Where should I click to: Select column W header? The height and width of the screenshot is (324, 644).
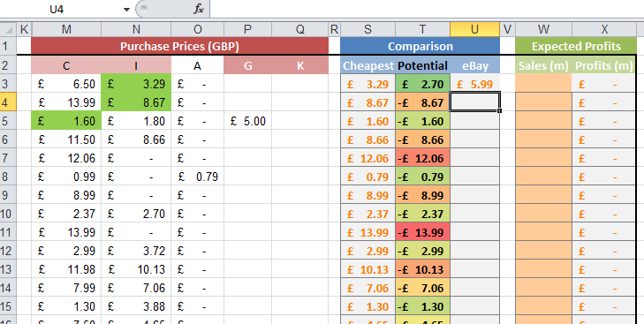point(544,29)
